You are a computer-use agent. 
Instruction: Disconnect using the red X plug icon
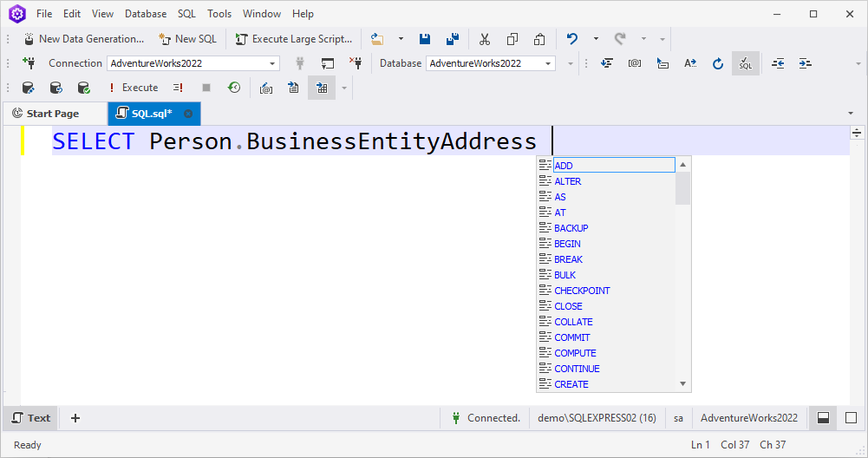[356, 63]
